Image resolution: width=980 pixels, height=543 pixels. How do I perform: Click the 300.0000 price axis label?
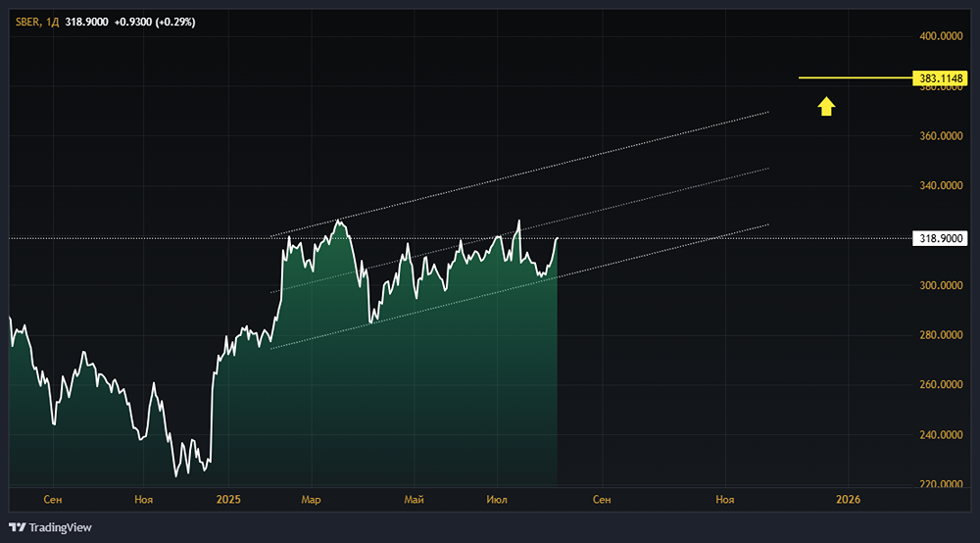pyautogui.click(x=941, y=285)
